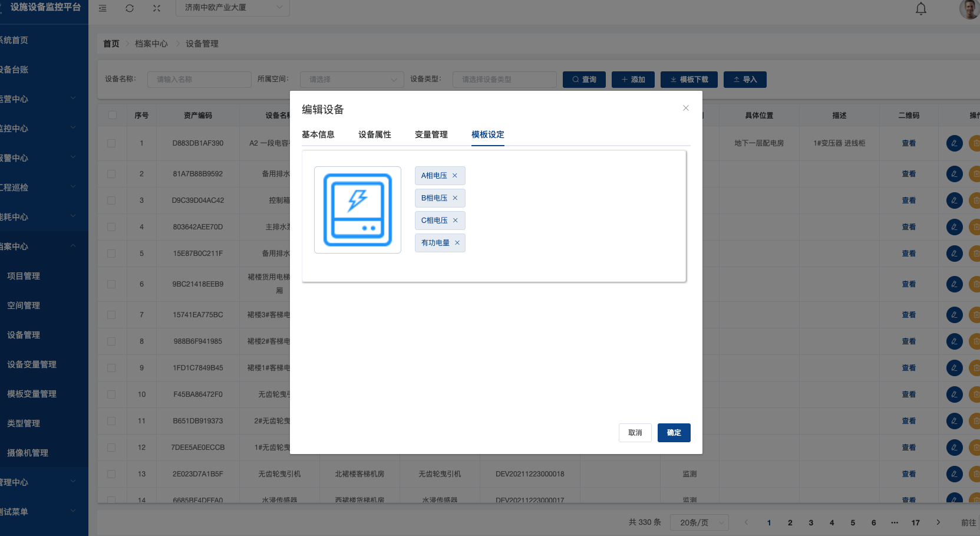Viewport: 980px width, 536px height.
Task: Check the select-all checkbox in table header
Action: (113, 116)
